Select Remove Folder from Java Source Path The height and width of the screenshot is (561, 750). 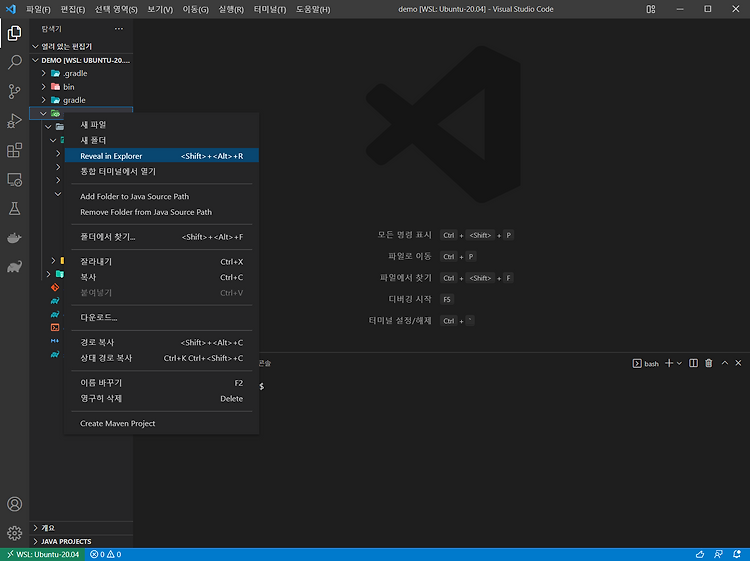click(162, 212)
